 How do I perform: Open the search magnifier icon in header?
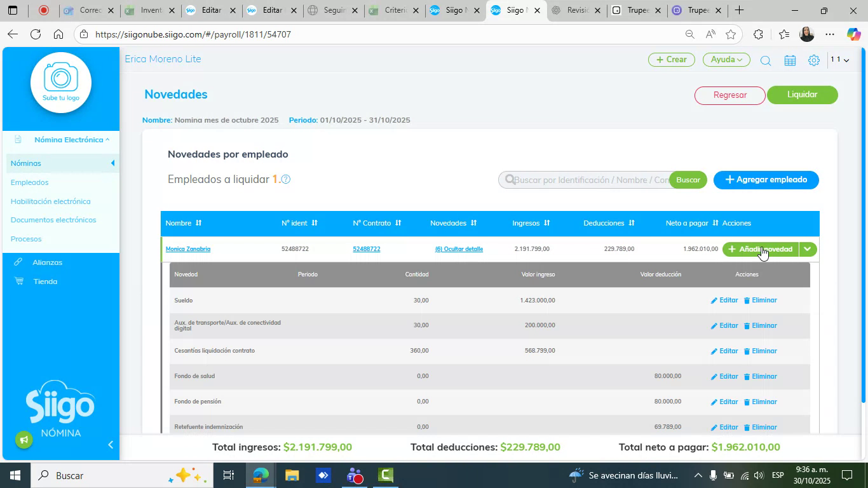pyautogui.click(x=766, y=60)
